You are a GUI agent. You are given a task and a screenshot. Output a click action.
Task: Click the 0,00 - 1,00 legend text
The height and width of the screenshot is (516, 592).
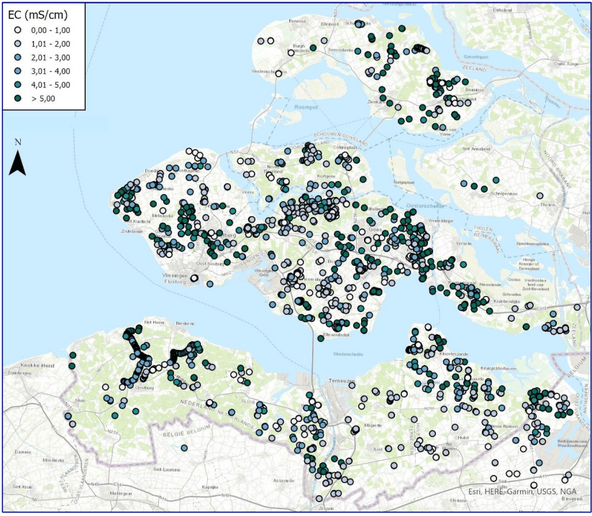[51, 30]
